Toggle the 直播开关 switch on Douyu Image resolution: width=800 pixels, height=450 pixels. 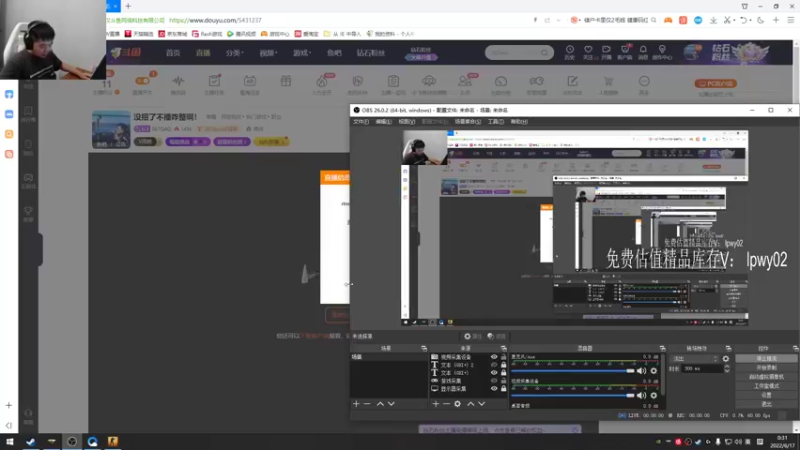[142, 81]
